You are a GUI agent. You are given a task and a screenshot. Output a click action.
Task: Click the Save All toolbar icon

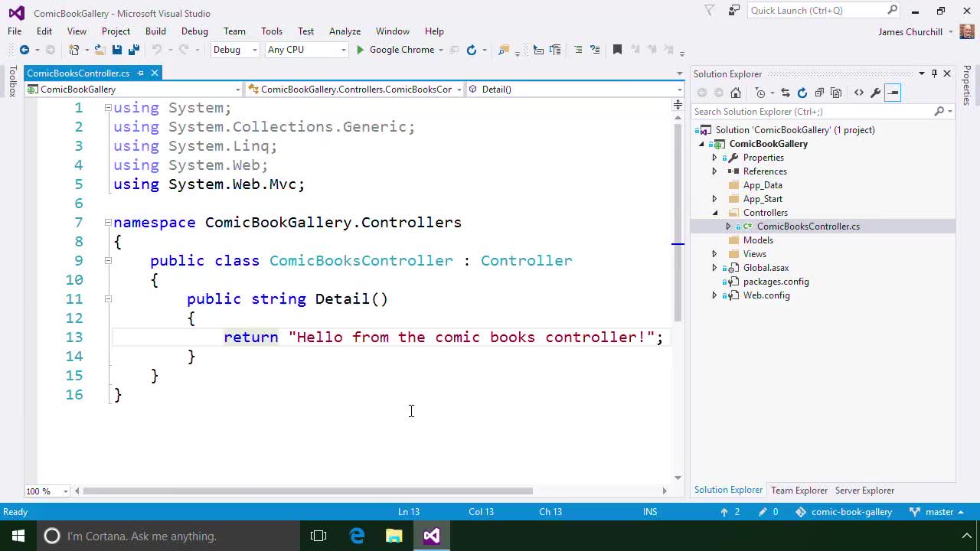pos(133,50)
